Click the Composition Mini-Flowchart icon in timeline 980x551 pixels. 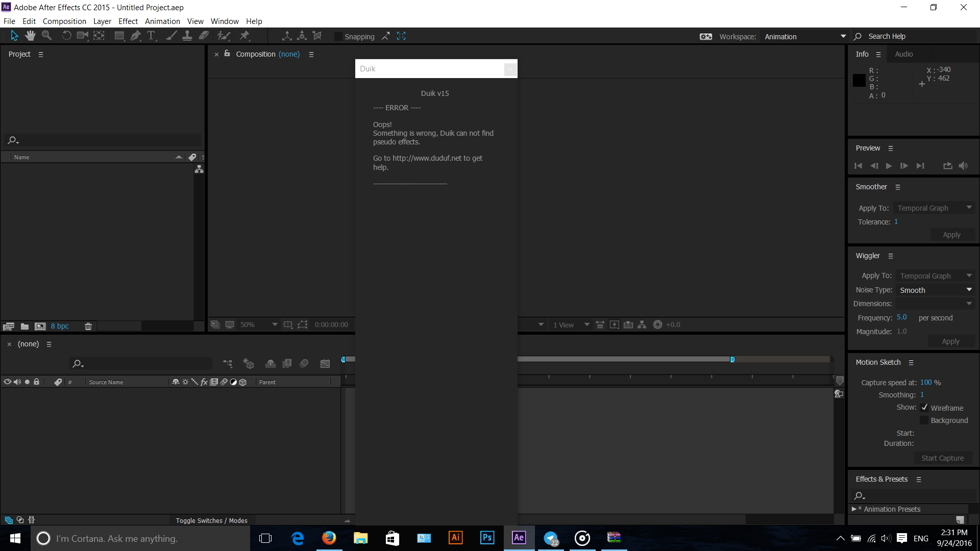pos(228,364)
